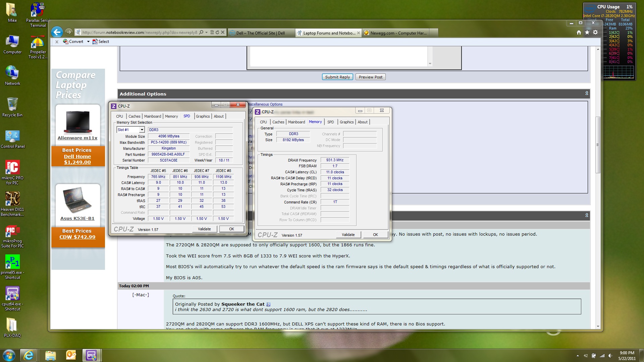Viewport: 644px width, 362px height.
Task: Open Outlook from the taskbar
Action: [x=71, y=355]
